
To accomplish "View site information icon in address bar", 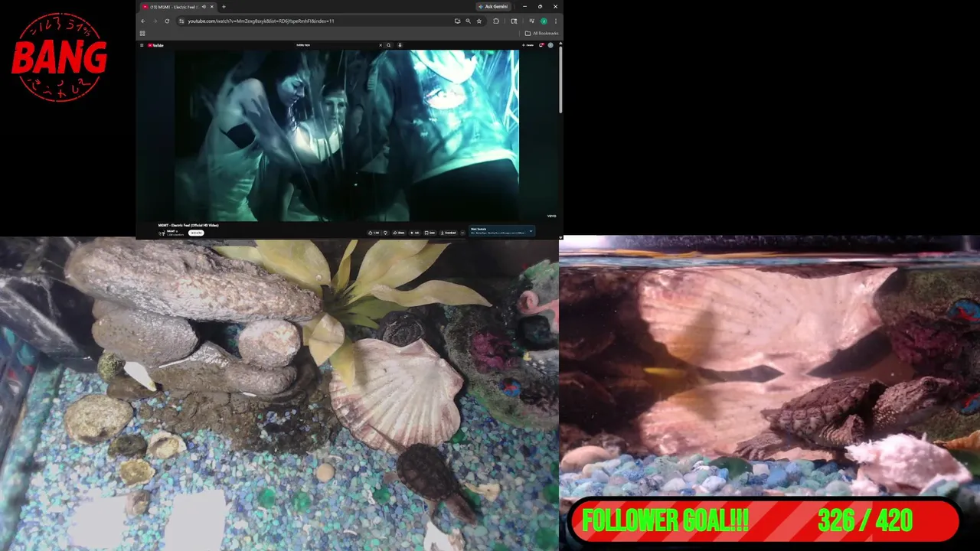I will tap(181, 21).
